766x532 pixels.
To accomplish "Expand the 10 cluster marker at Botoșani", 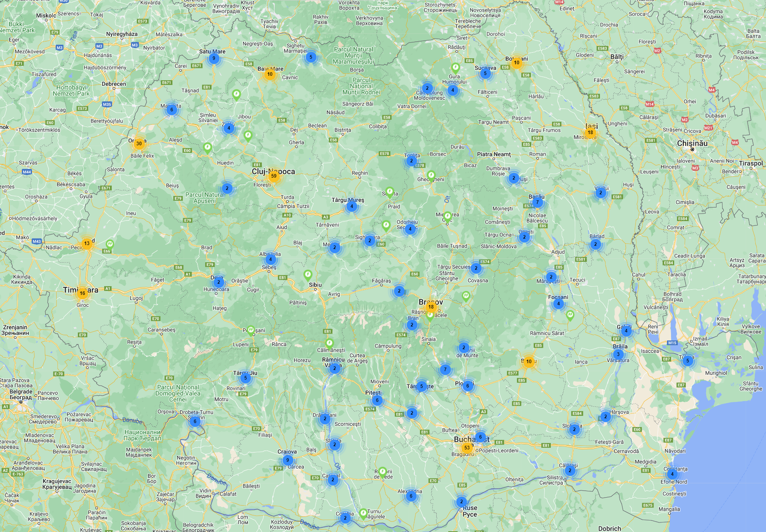I will (x=517, y=63).
